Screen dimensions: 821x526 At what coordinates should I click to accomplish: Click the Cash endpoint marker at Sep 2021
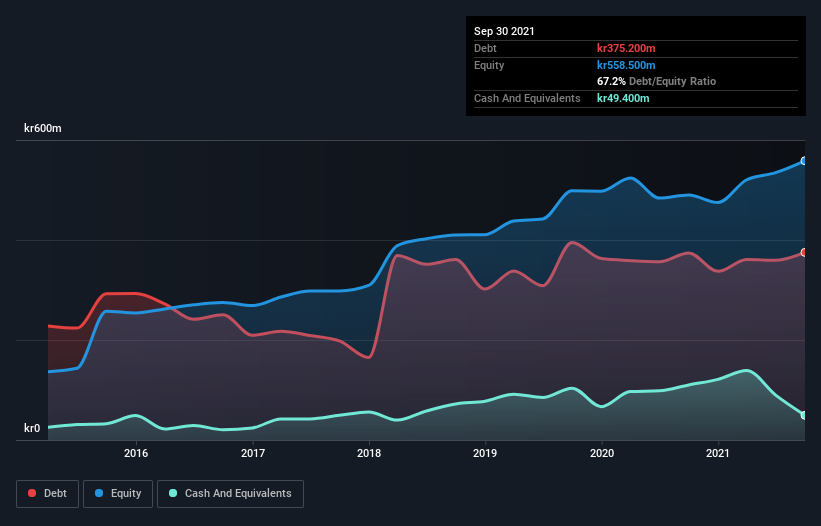point(804,415)
